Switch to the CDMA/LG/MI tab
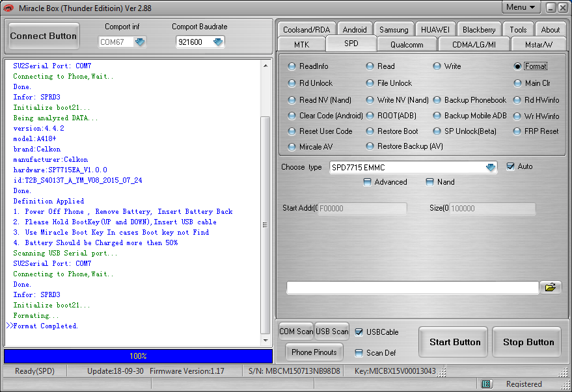Screen dimensions: 572x392 click(474, 44)
